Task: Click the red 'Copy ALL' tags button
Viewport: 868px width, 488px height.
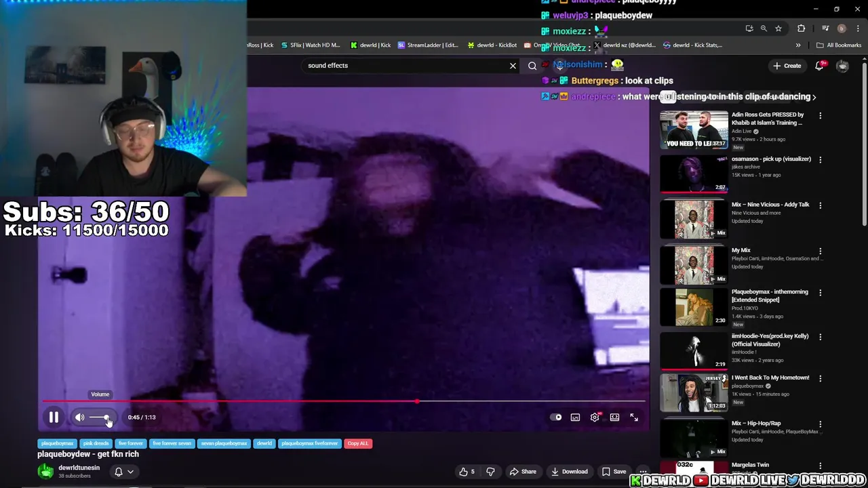Action: 358,443
